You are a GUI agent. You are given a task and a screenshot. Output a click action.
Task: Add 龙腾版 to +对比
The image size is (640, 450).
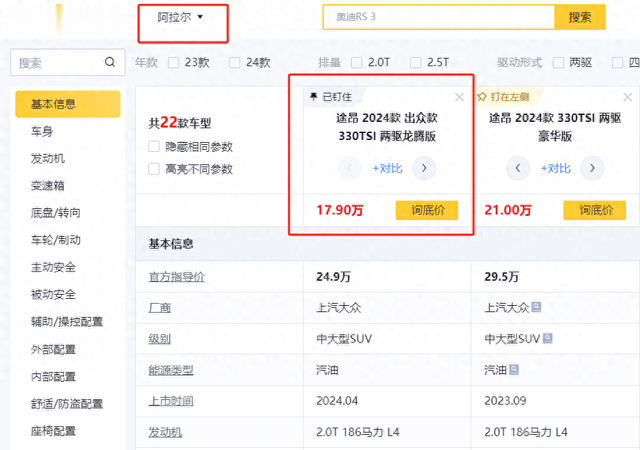[x=387, y=168]
